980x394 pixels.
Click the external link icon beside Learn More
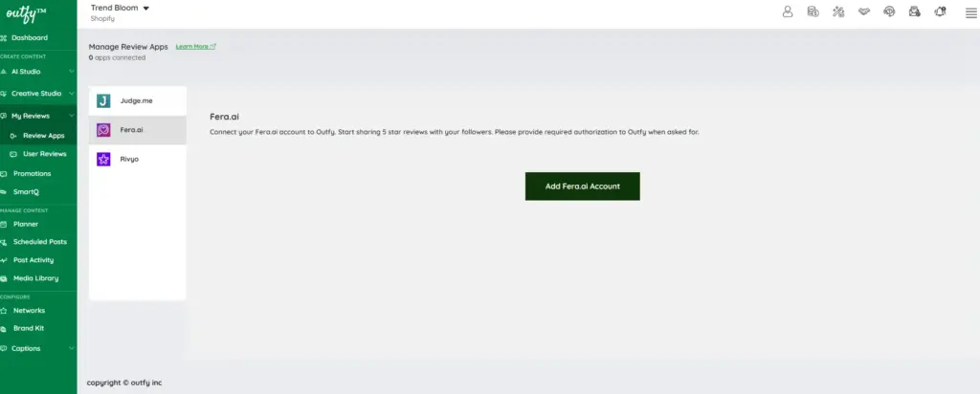(x=213, y=46)
